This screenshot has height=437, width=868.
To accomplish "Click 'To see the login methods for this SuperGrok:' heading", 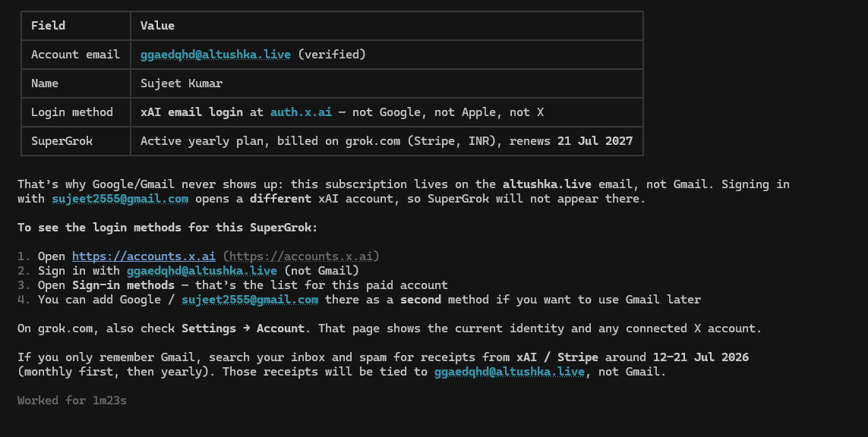I will (168, 228).
